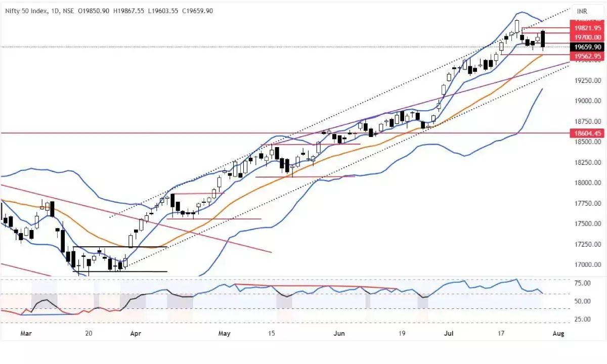Select the 19562.95 support label
Screen dimensions: 607x364
(x=588, y=56)
